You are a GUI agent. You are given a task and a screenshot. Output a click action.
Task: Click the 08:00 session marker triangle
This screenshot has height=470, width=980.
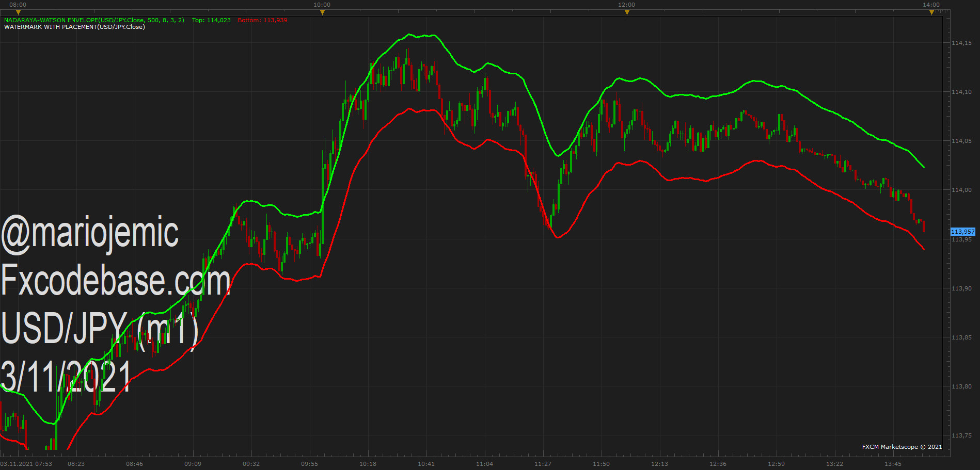[x=18, y=12]
